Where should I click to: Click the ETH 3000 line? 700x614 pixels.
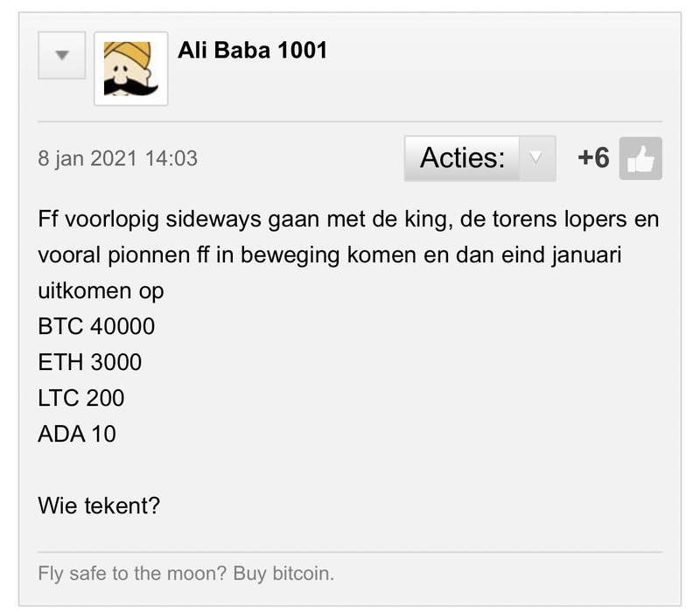[89, 362]
